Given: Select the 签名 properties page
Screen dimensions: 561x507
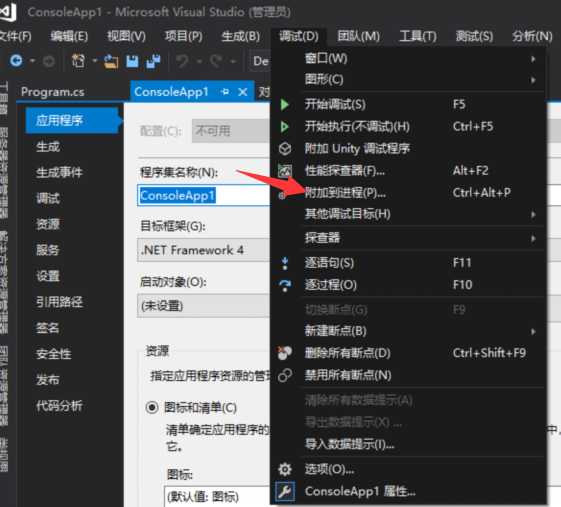Looking at the screenshot, I should click(48, 328).
